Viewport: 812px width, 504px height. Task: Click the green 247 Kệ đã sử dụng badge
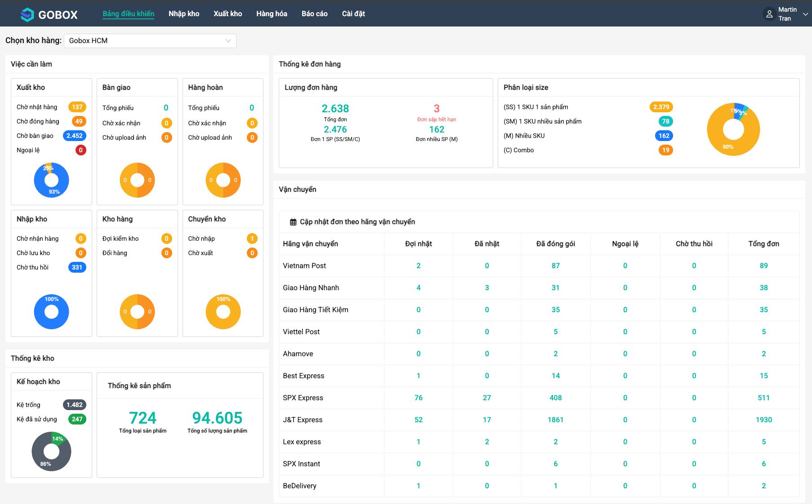tap(77, 419)
